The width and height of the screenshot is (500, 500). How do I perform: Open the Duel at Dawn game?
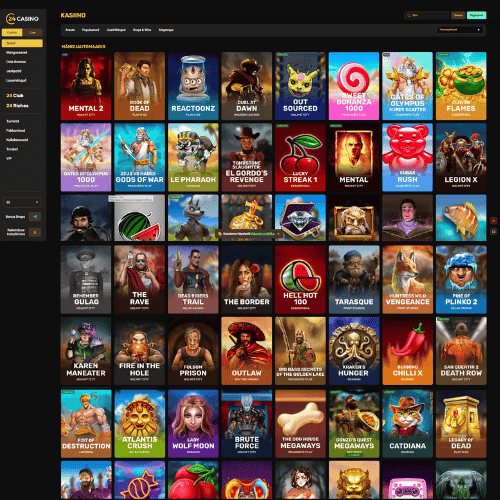247,86
